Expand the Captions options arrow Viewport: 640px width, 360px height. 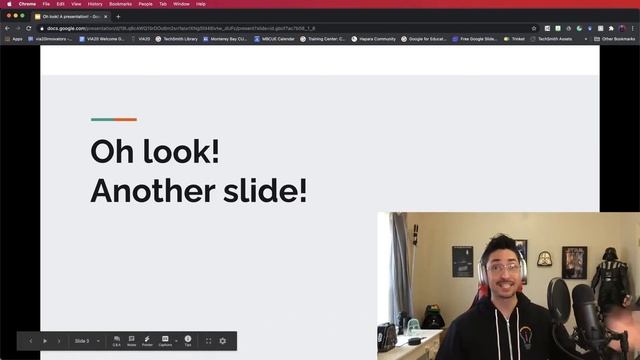tap(176, 341)
